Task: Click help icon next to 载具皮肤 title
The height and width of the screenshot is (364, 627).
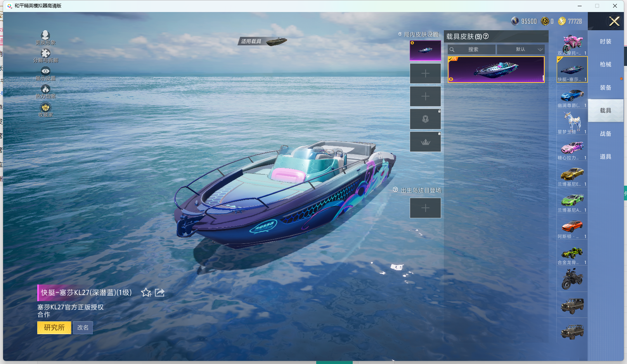Action: [486, 36]
